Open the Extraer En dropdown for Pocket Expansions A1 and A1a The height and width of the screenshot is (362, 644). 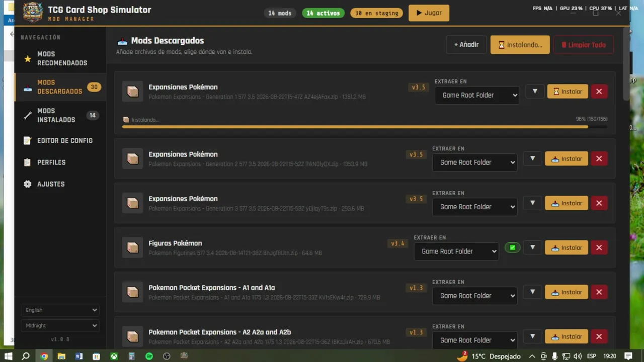pyautogui.click(x=474, y=296)
